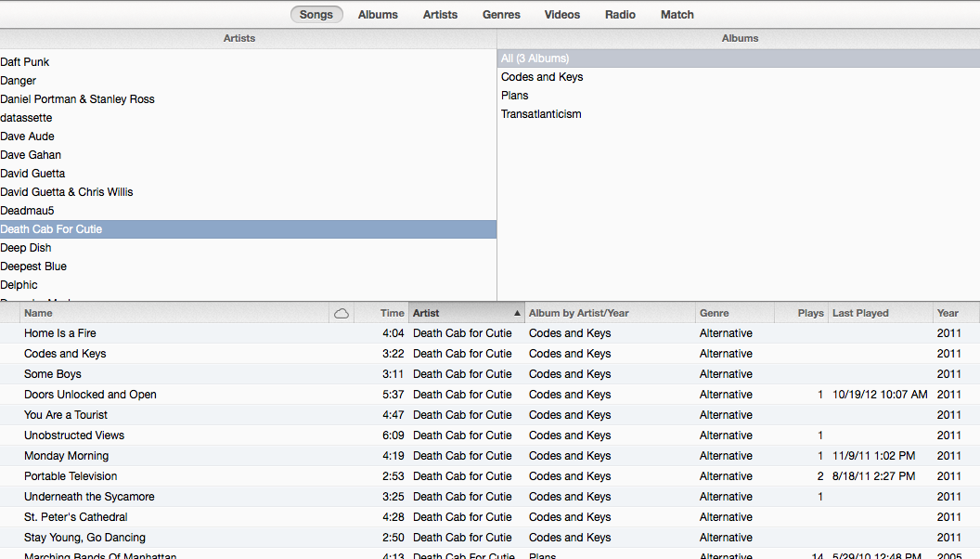Select artist Dave Gahan
Image resolution: width=980 pixels, height=559 pixels.
point(248,155)
